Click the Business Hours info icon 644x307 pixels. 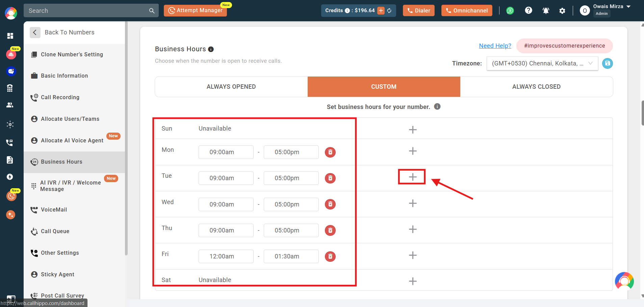[x=211, y=49]
